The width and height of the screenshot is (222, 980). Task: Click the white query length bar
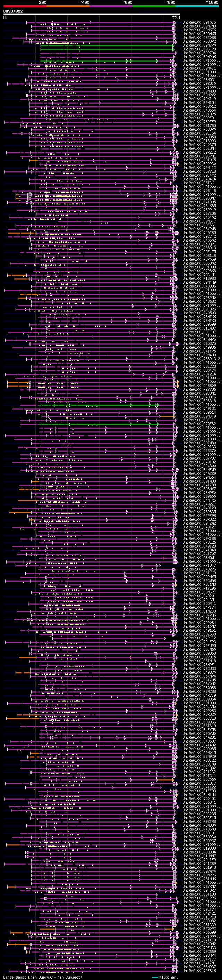tap(92, 15)
